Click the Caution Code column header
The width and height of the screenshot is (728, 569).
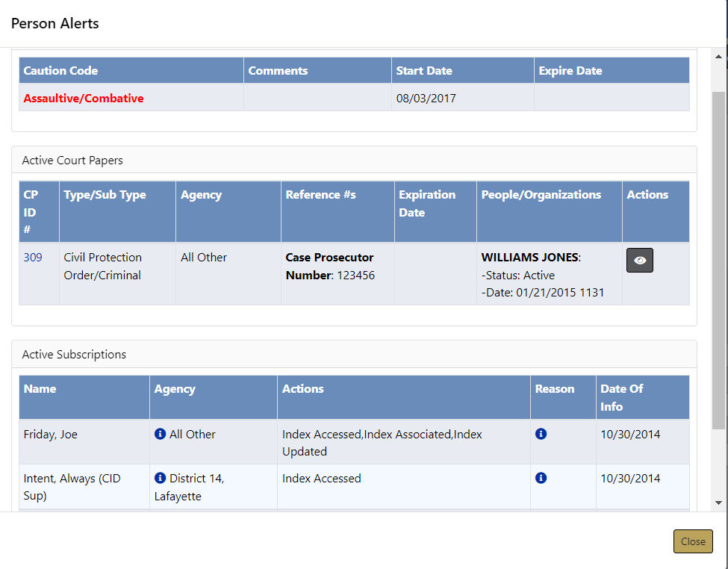click(x=60, y=71)
